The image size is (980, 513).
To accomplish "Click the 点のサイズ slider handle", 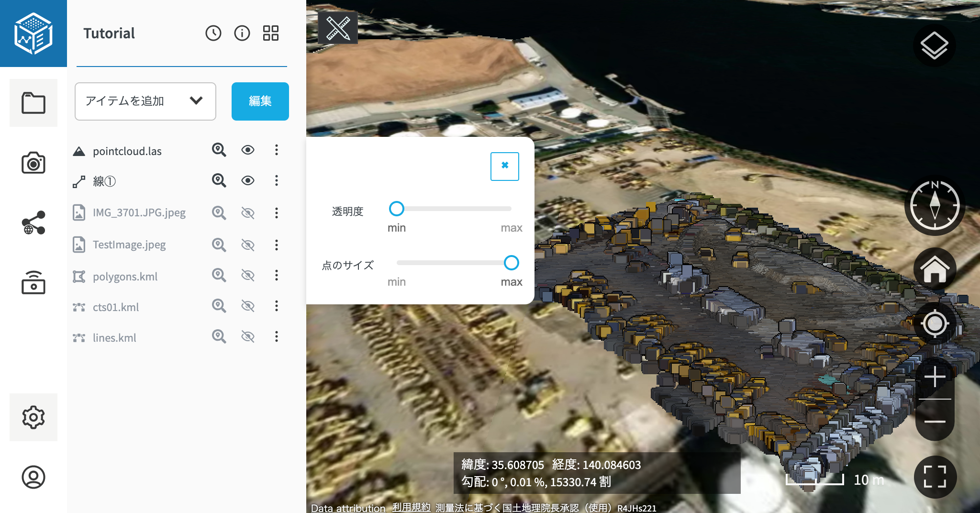I will click(x=511, y=263).
